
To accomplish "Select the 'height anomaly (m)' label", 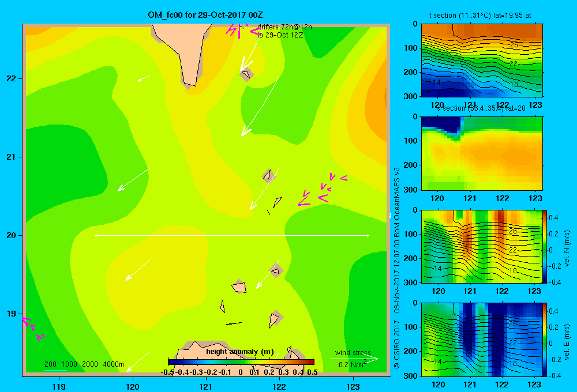I will [x=240, y=352].
